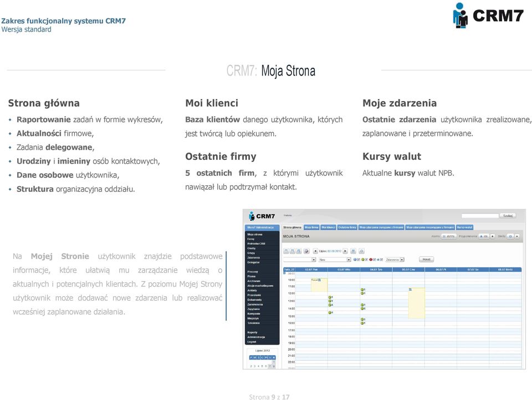The height and width of the screenshot is (400, 532).
Task: Toggle the small blue dot event checkbox
Action: coord(381,260)
